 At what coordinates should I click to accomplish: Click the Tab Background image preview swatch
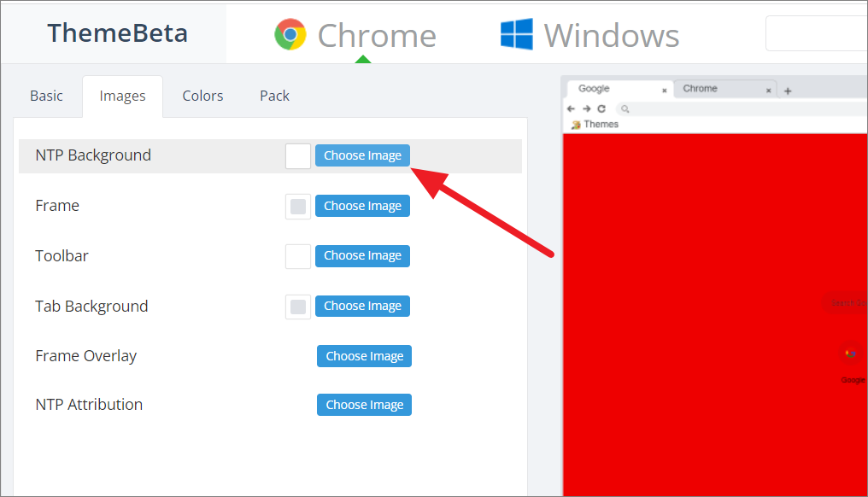[x=298, y=307]
